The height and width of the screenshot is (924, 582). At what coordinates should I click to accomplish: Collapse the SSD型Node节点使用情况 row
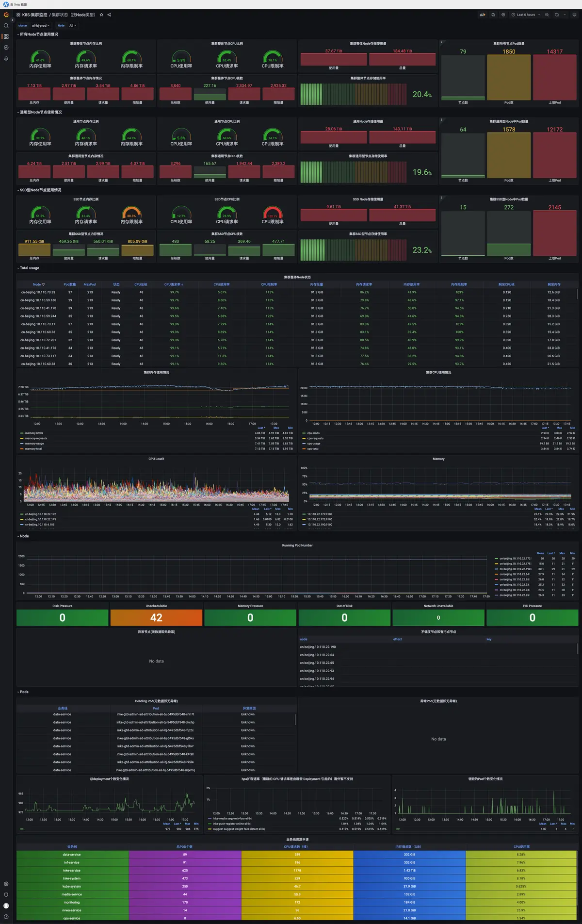pos(39,190)
